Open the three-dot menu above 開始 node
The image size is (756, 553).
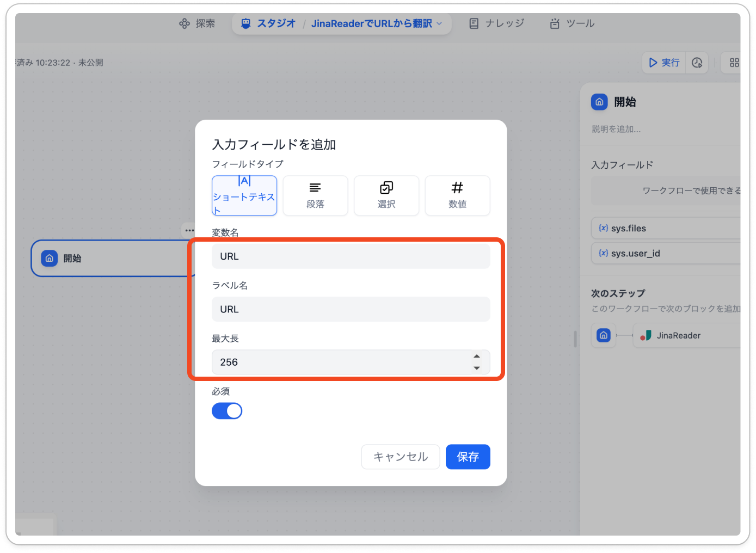[189, 230]
